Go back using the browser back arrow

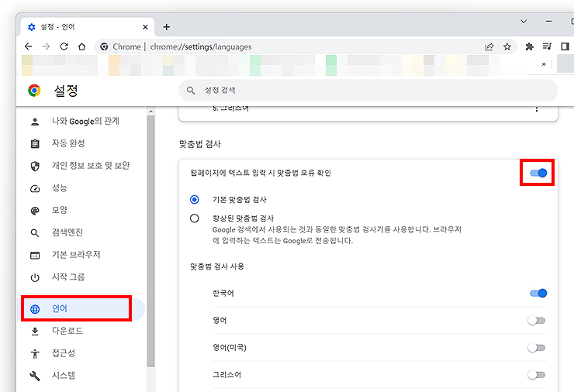pos(28,46)
